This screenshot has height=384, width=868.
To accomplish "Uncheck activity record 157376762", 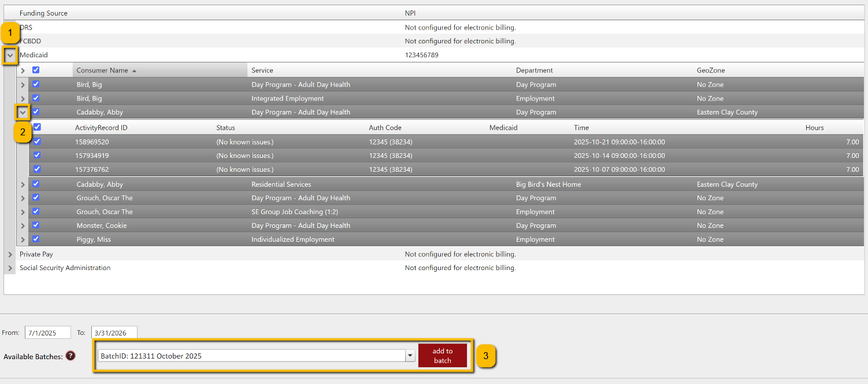I will point(37,169).
